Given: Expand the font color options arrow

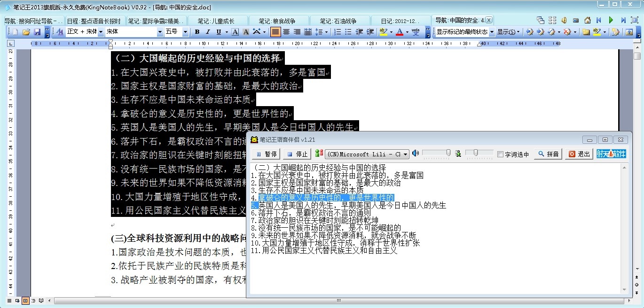Looking at the screenshot, I should point(408,32).
